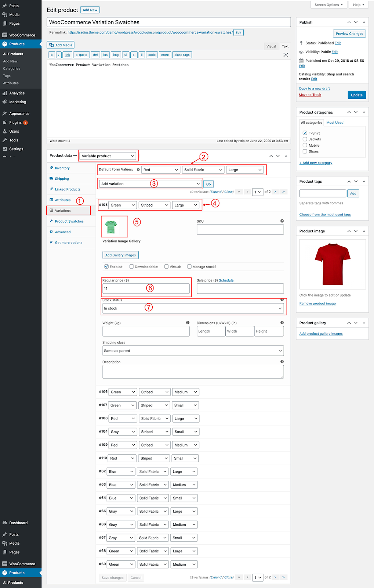Check the Shoes category
Screen dimensions: 374x588
click(x=305, y=151)
